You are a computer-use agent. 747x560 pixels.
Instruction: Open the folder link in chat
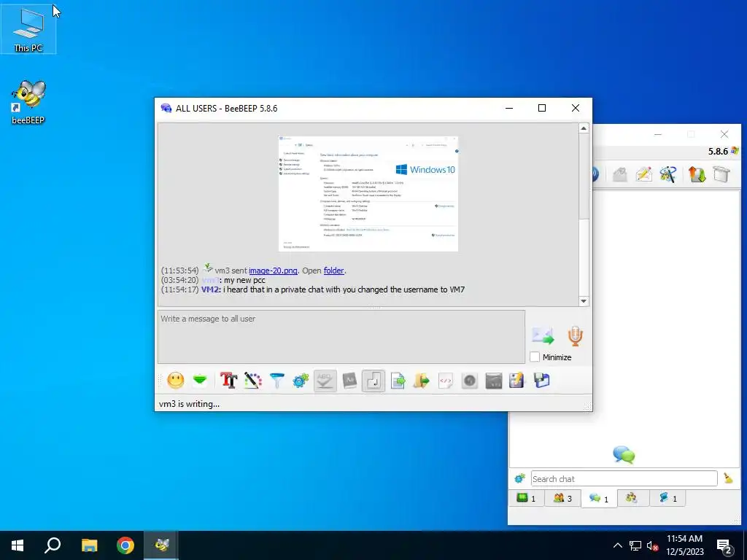333,271
